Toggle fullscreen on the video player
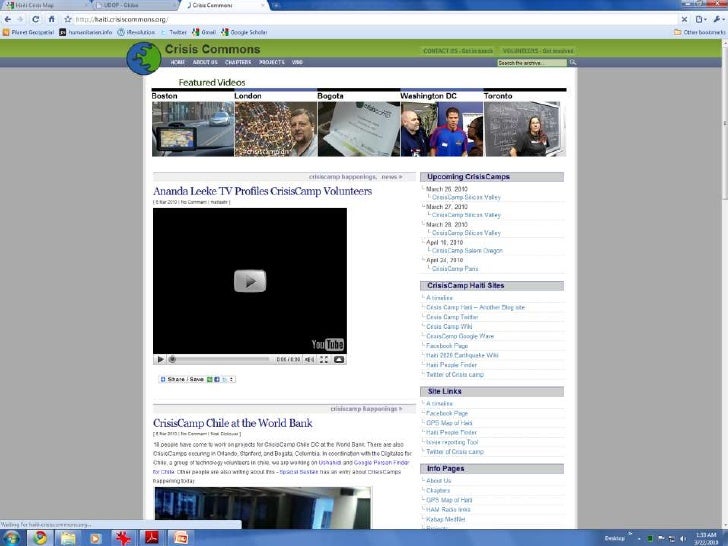Viewport: 728px width, 546px height. (x=324, y=359)
